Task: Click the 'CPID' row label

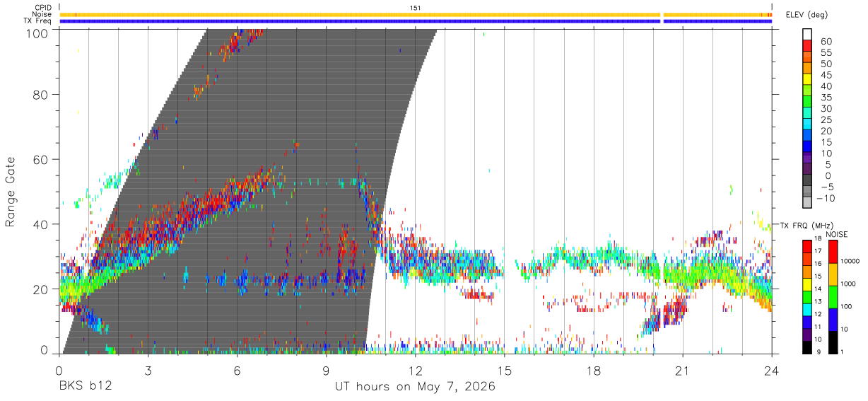Action: (43, 8)
